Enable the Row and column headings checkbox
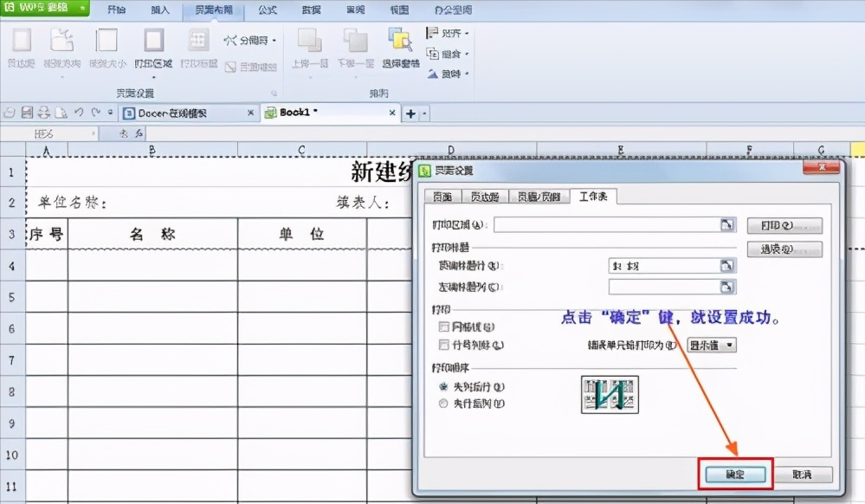Screen dimensions: 865x504 443,345
